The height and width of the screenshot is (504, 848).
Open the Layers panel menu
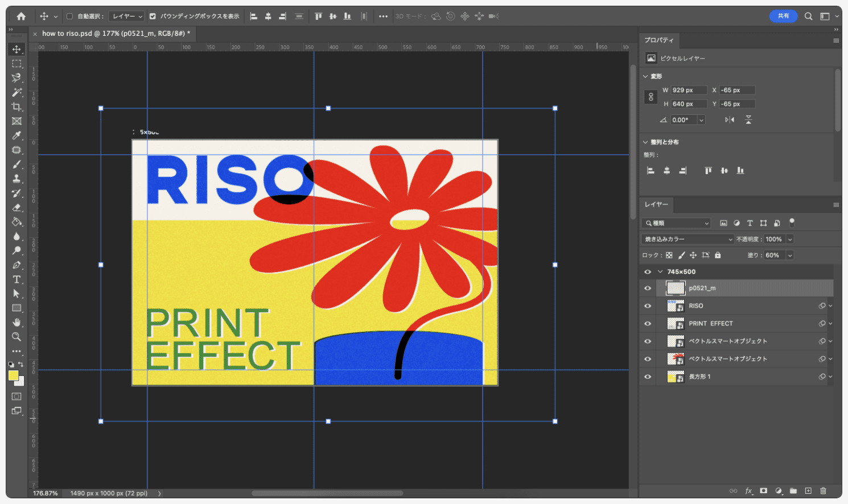(836, 205)
